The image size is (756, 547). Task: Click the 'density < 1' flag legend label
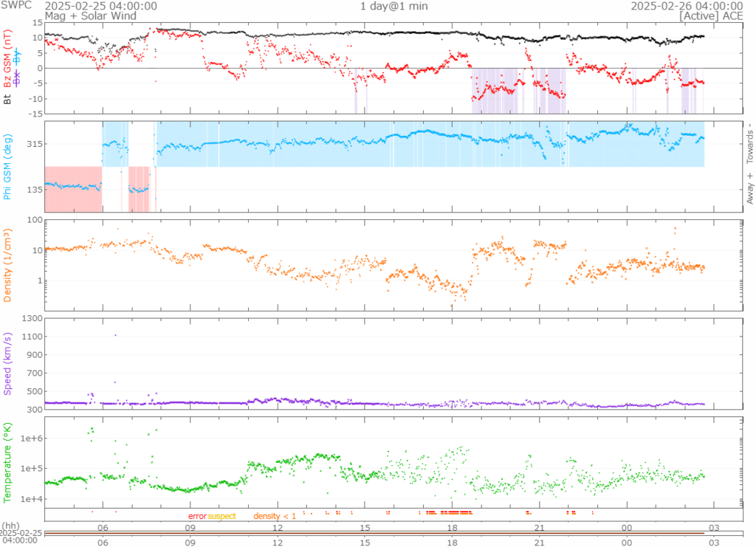275,515
